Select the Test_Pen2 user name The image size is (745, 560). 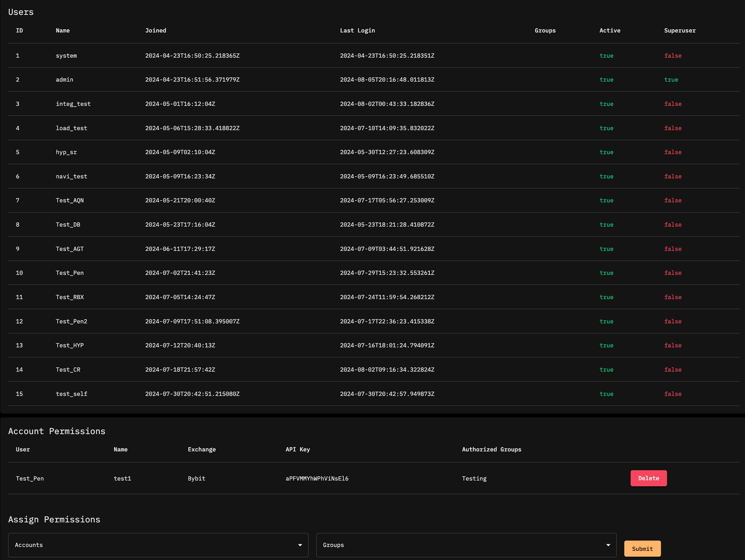71,321
